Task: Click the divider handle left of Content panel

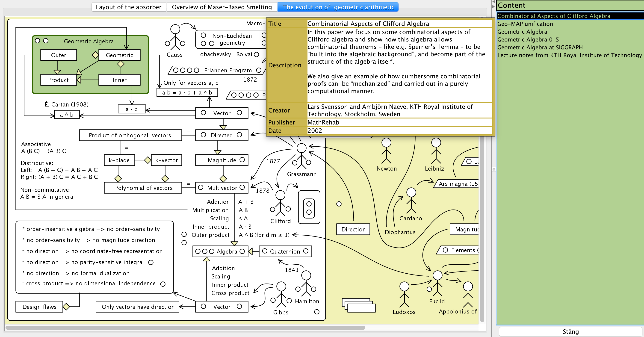Action: (x=493, y=169)
